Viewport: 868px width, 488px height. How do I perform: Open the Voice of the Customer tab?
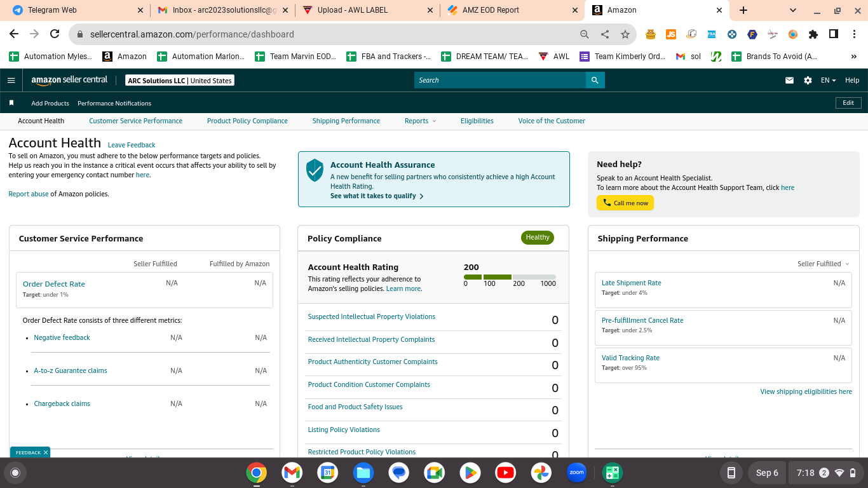[x=552, y=121]
